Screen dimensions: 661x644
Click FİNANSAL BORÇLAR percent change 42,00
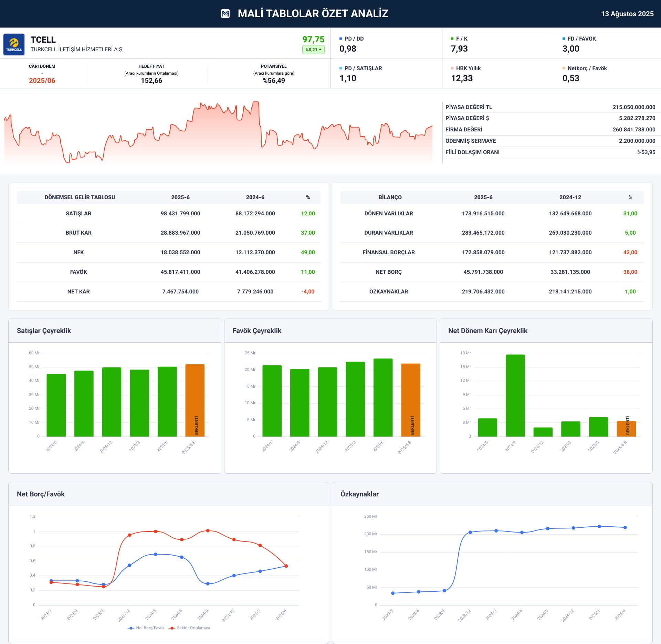point(630,252)
